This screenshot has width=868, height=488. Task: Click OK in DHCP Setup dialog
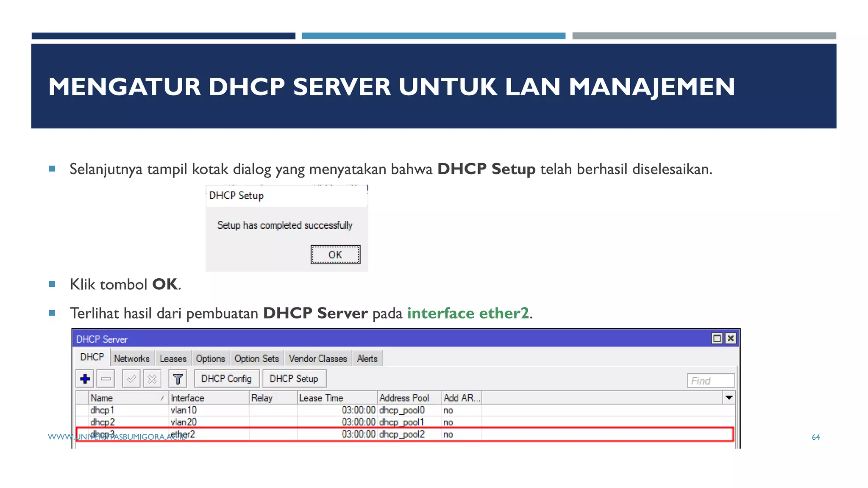[x=335, y=255]
